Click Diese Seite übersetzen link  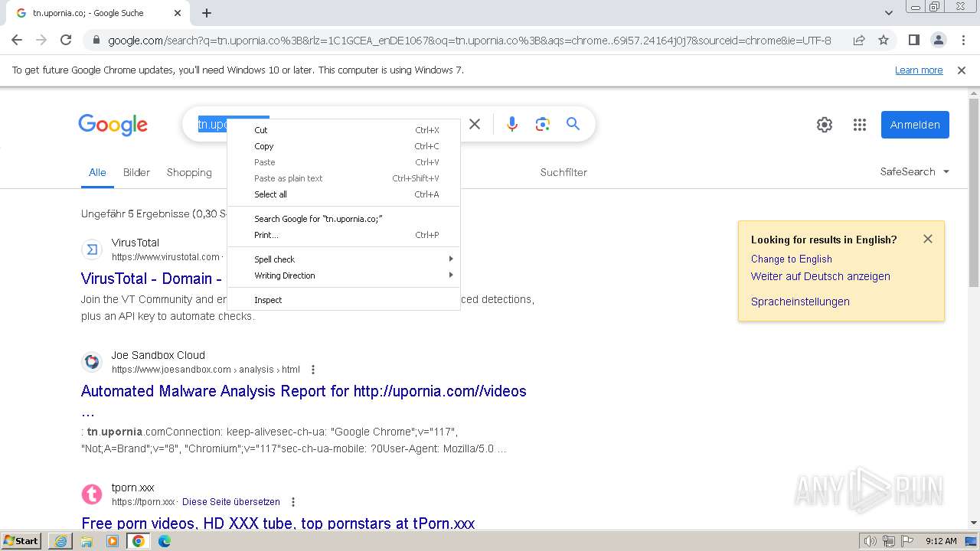coord(231,502)
